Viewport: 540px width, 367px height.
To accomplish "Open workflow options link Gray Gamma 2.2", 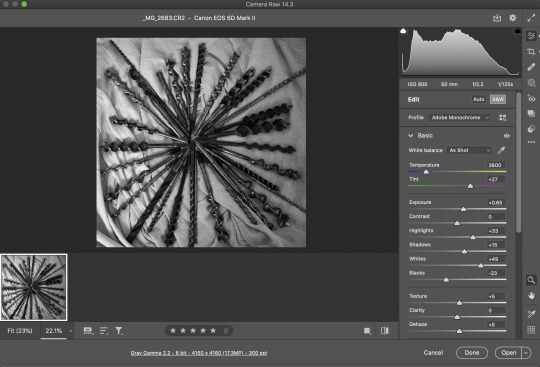I will [x=199, y=353].
